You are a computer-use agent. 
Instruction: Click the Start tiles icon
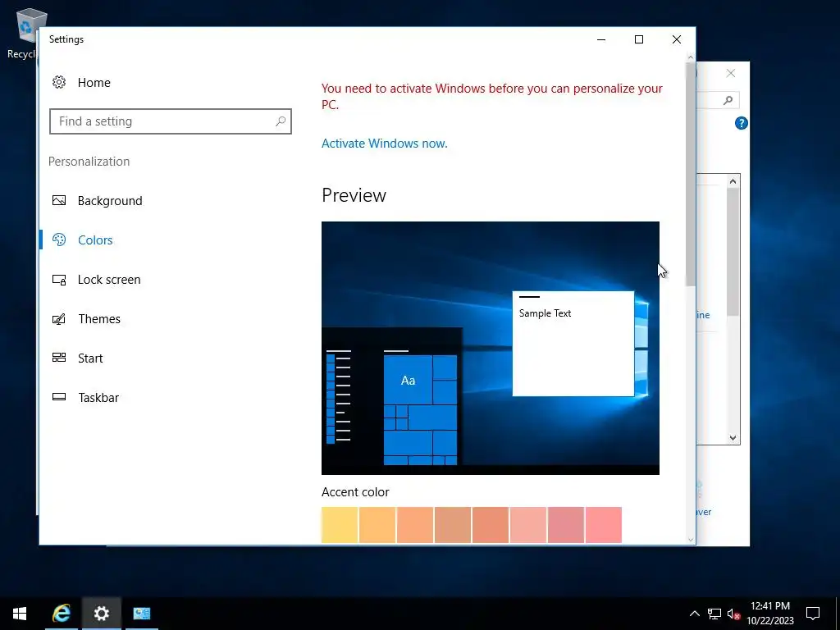(59, 358)
